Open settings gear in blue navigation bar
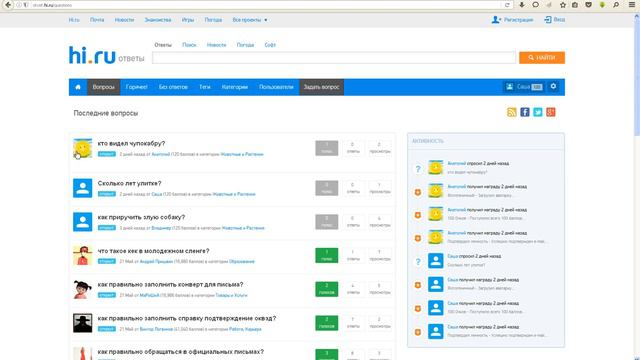The height and width of the screenshot is (360, 640). click(x=553, y=87)
